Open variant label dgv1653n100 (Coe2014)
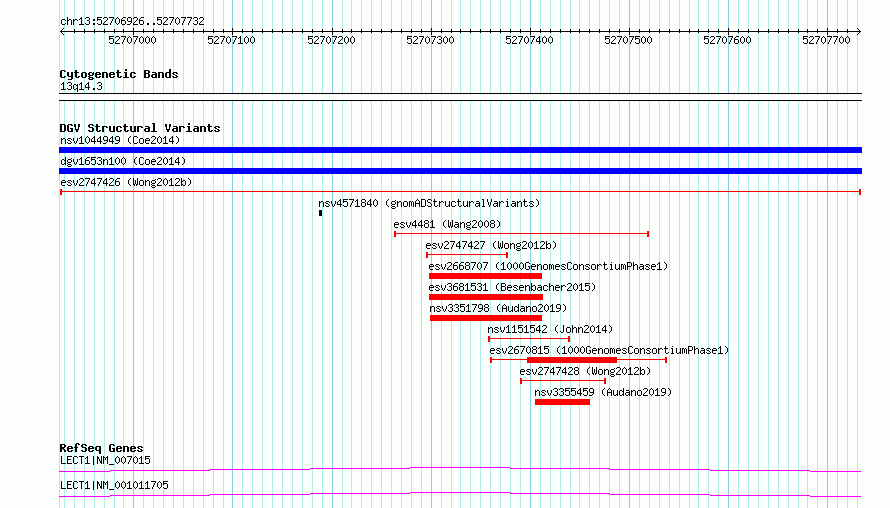Screen dimensions: 890x508 point(123,161)
